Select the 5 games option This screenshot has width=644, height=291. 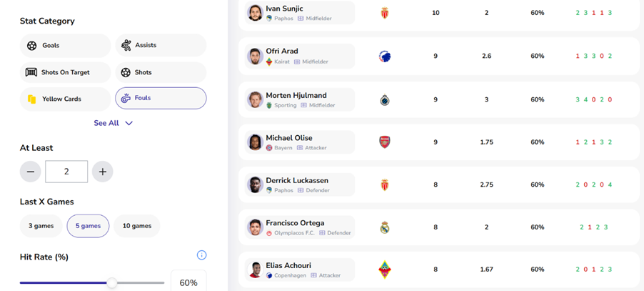[x=88, y=226]
